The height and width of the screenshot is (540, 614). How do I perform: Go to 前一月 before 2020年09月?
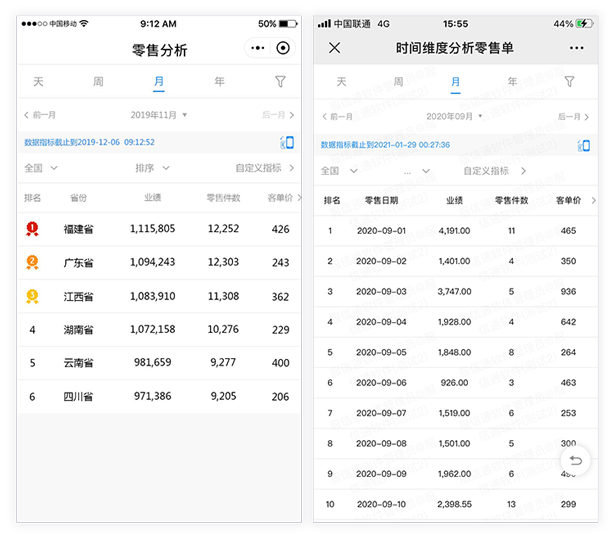337,117
